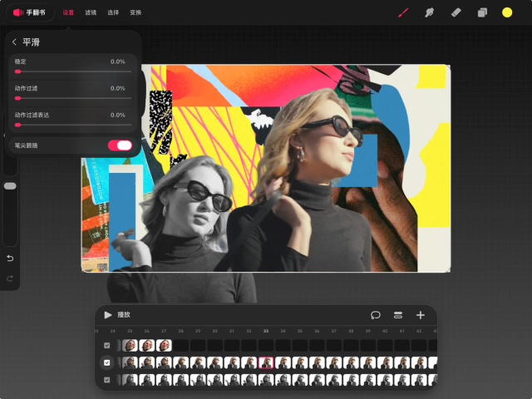532x399 pixels.
Task: Jump to frame 24 on ruler
Action: (113, 331)
